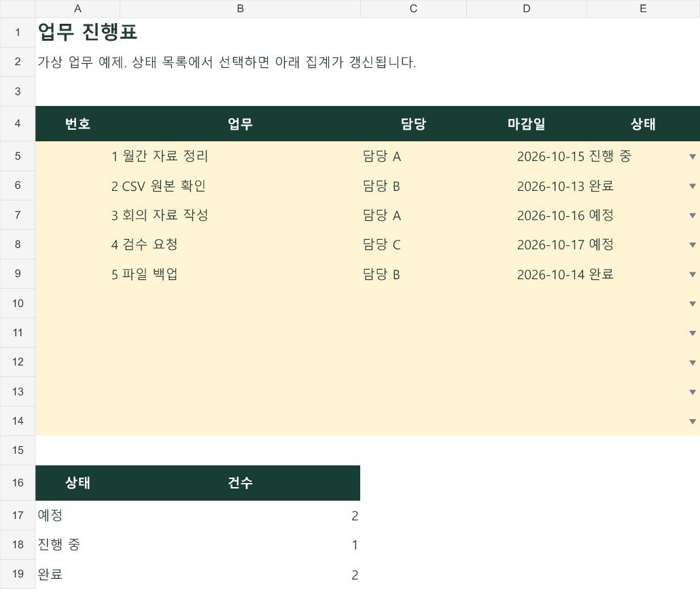Image resolution: width=700 pixels, height=589 pixels.
Task: Select row 4 header
Action: pos(18,124)
